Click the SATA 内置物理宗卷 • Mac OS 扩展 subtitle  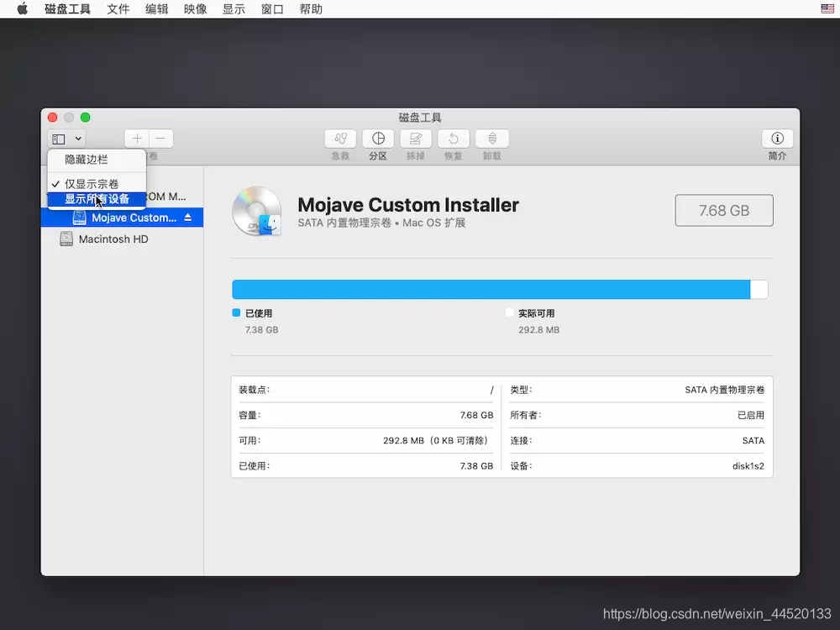tap(381, 223)
